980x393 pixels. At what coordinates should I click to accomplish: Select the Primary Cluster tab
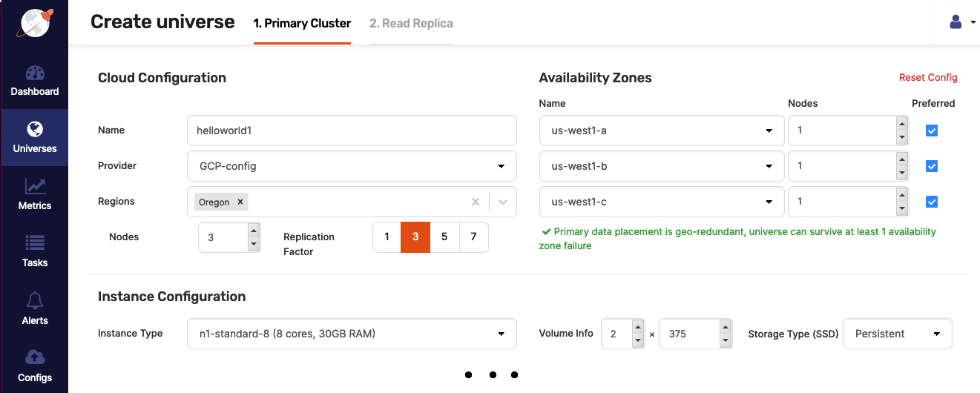tap(302, 23)
